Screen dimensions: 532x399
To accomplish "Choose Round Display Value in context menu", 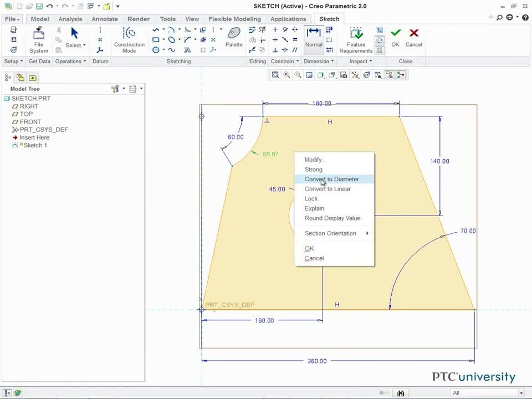I will (x=335, y=218).
